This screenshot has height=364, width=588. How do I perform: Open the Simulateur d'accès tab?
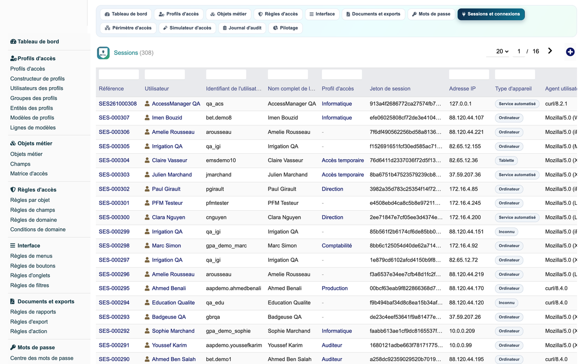[187, 28]
